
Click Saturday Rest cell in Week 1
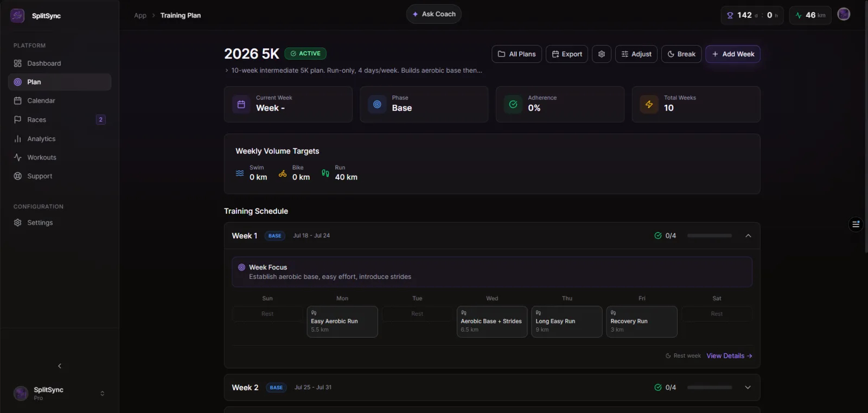click(717, 314)
